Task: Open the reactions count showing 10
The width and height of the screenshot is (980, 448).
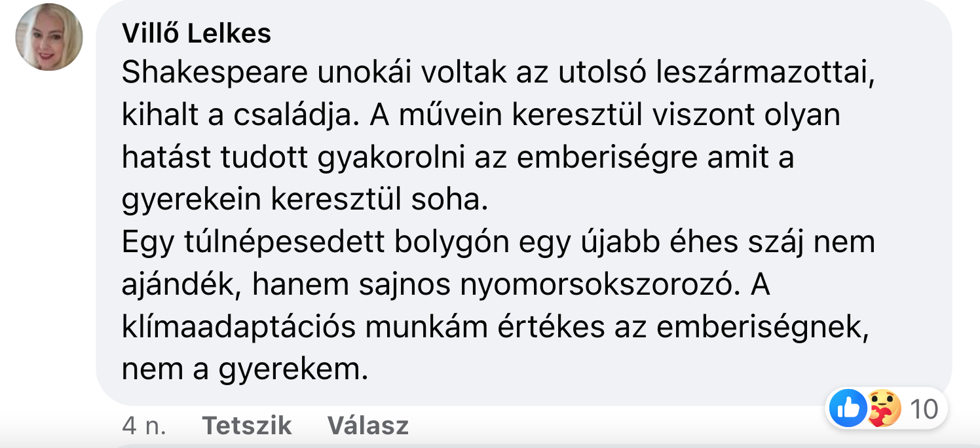Action: coord(924,409)
